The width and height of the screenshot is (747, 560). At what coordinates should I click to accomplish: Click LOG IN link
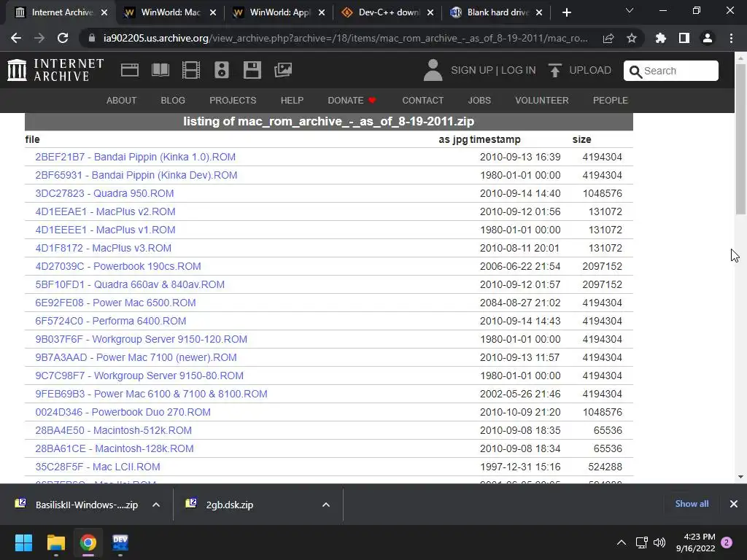[519, 71]
